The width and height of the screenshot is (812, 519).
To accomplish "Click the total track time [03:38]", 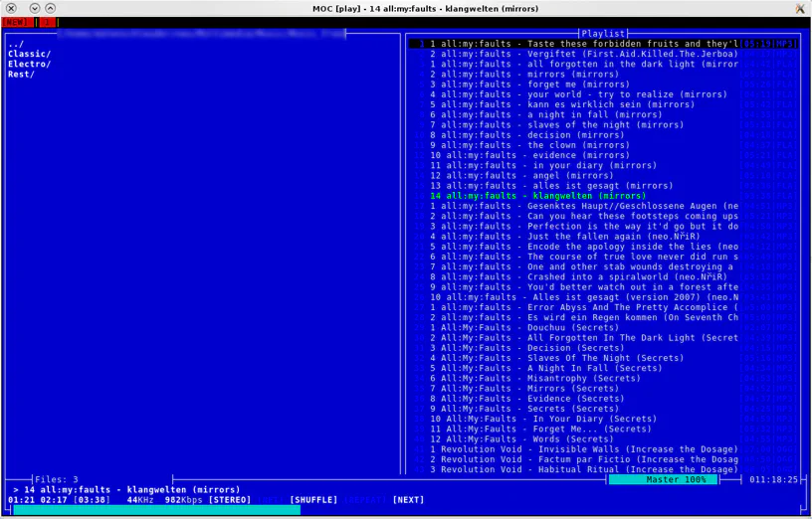I will [92, 500].
